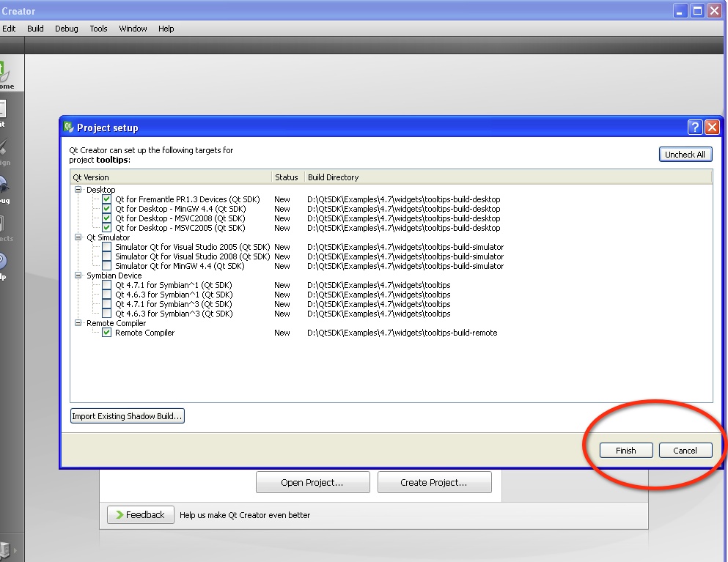Sort by the Qt Version column header
The image size is (728, 562).
[x=171, y=177]
